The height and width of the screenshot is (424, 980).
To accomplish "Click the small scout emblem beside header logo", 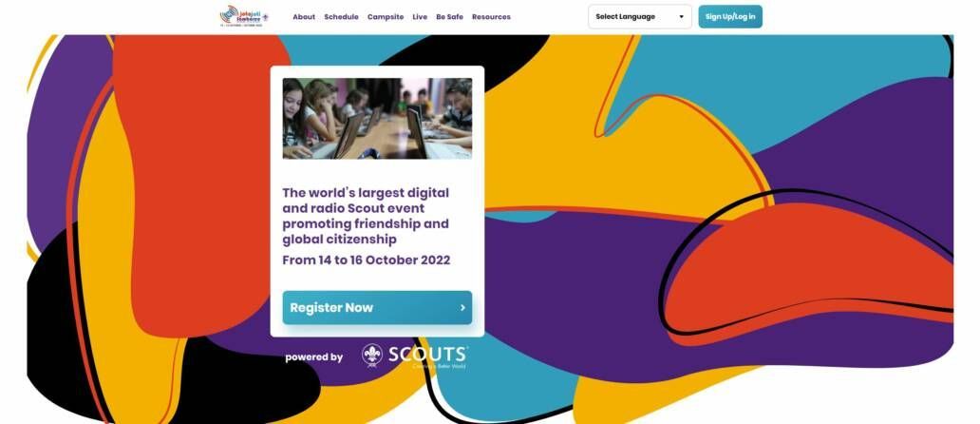I will point(265,17).
